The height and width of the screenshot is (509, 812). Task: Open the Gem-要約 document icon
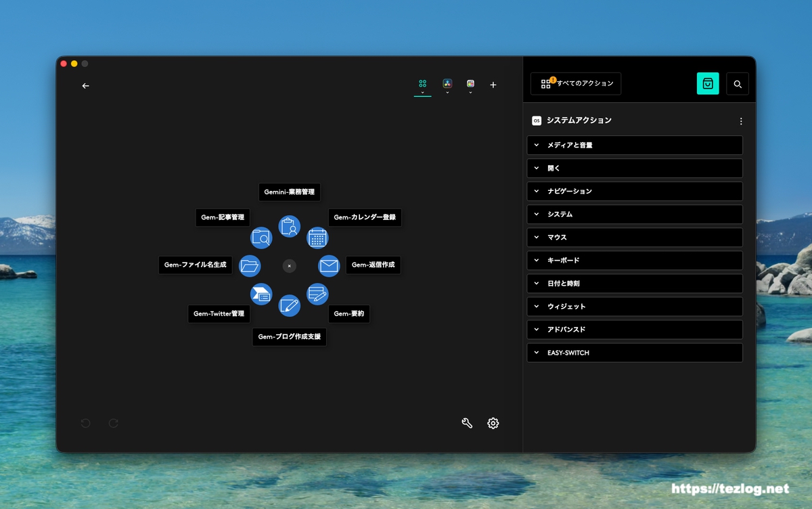(317, 294)
